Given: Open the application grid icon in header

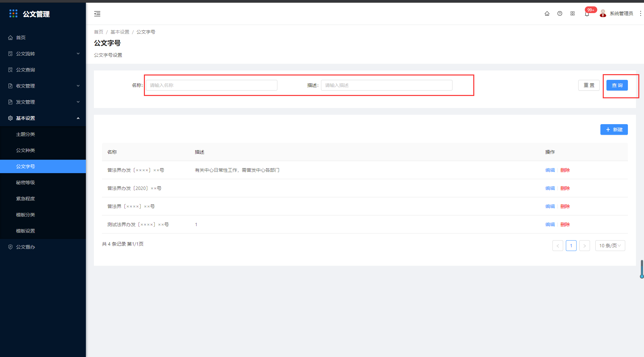Looking at the screenshot, I should (573, 13).
